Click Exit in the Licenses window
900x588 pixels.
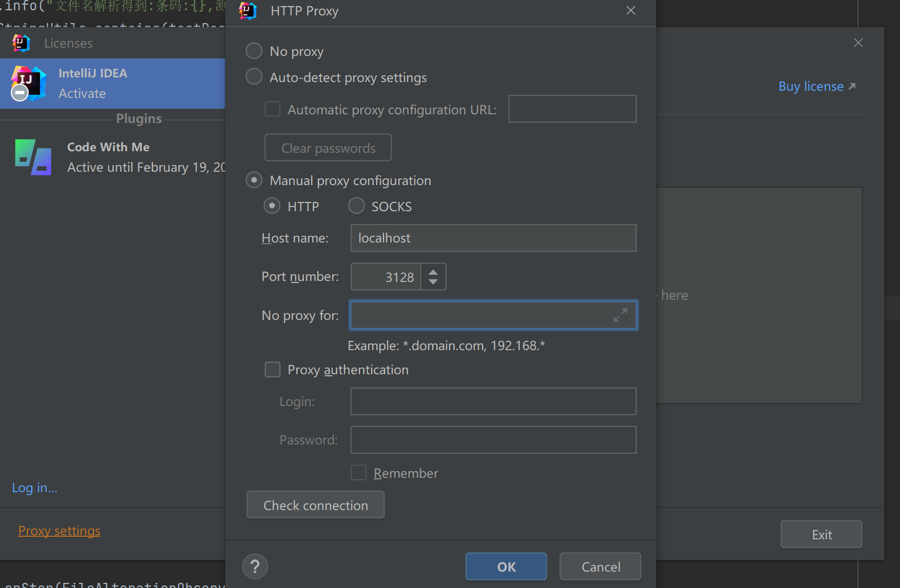(822, 535)
